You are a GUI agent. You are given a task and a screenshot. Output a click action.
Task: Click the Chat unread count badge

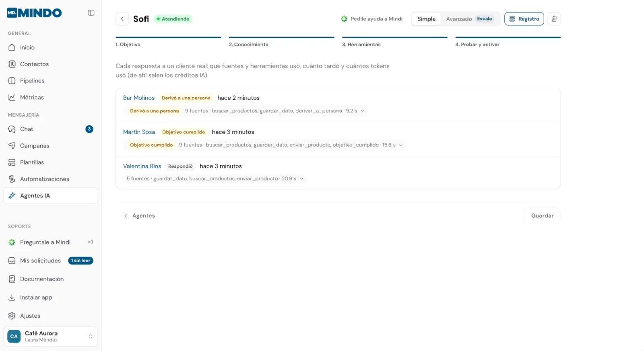pos(89,129)
